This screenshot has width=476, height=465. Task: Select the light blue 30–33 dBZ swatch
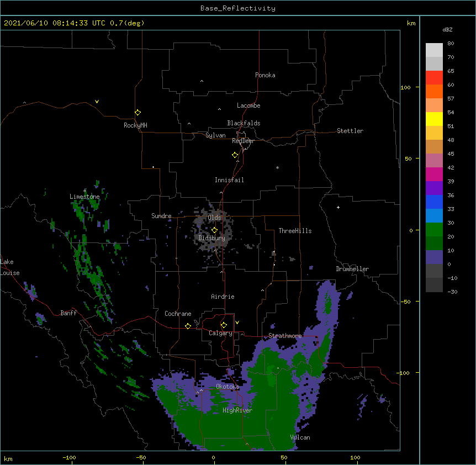coord(434,216)
